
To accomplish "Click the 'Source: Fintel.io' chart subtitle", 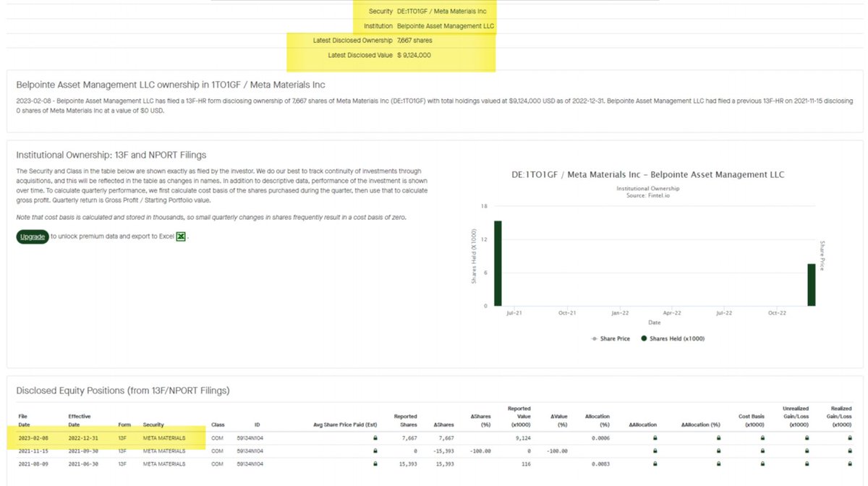I will tap(647, 195).
